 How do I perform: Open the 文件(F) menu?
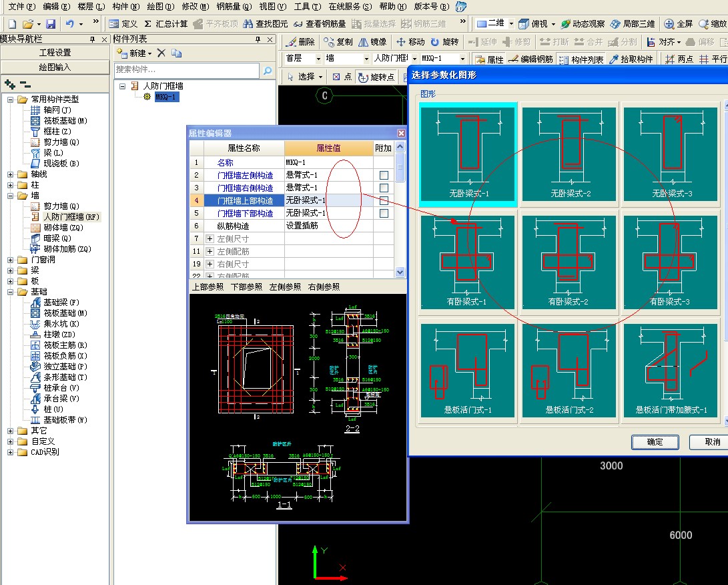21,7
